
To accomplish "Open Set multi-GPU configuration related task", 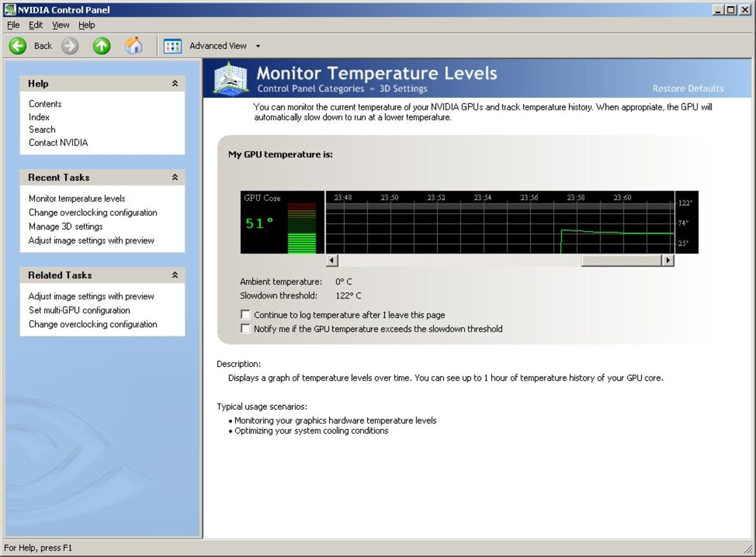I will 79,310.
